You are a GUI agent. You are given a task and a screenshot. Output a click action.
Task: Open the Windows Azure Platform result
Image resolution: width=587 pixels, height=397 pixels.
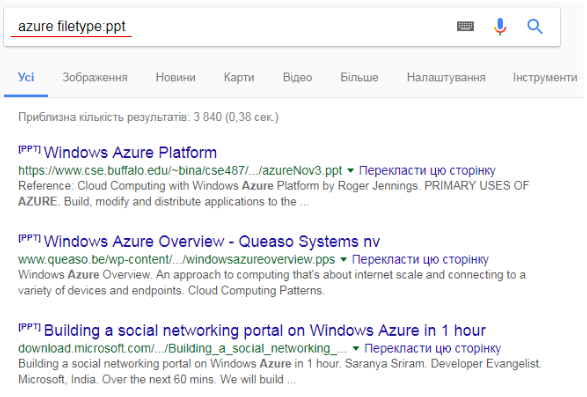(130, 152)
